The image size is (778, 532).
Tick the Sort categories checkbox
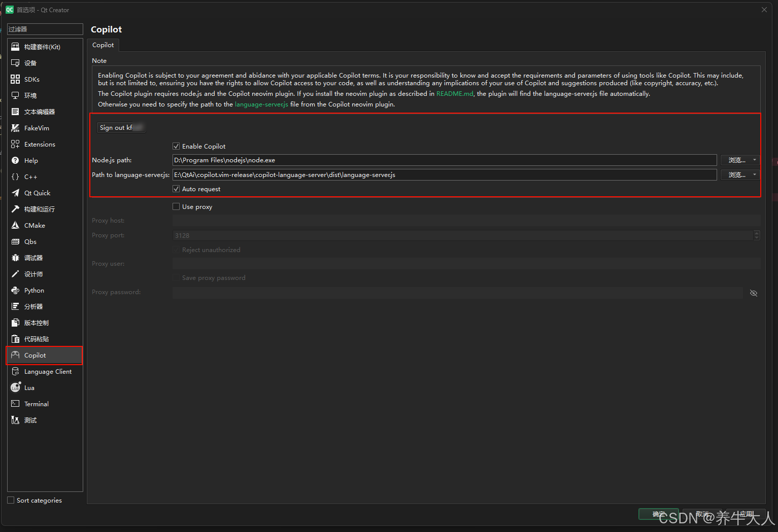tap(11, 500)
